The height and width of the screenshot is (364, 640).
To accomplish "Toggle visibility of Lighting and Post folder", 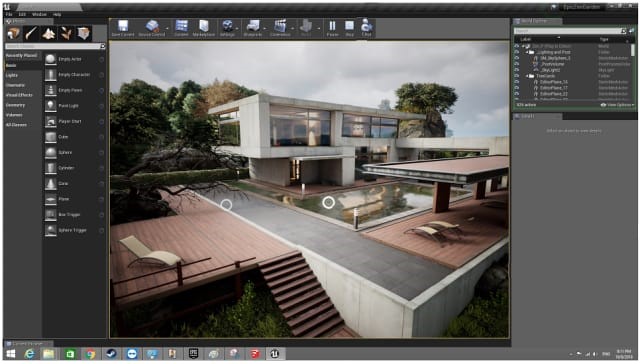I will 517,52.
